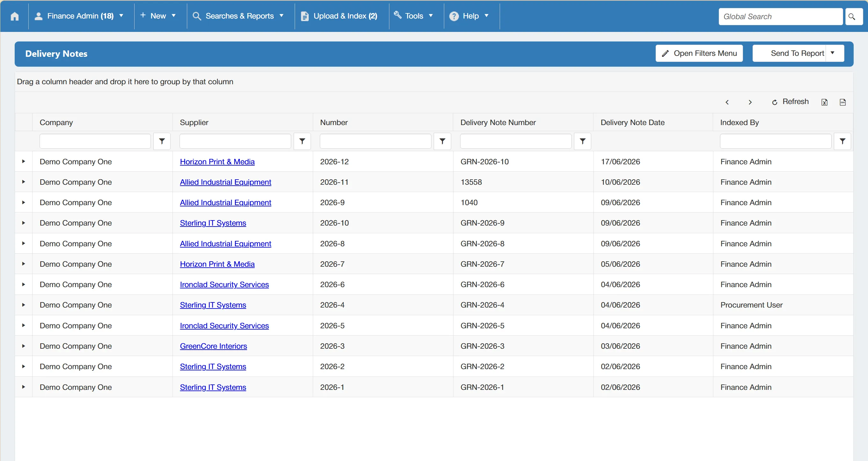Open the Finance Admin user menu
The image size is (868, 461).
(x=79, y=16)
